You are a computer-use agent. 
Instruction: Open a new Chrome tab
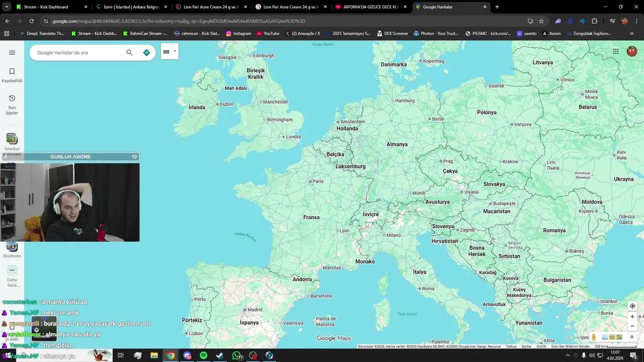497,7
